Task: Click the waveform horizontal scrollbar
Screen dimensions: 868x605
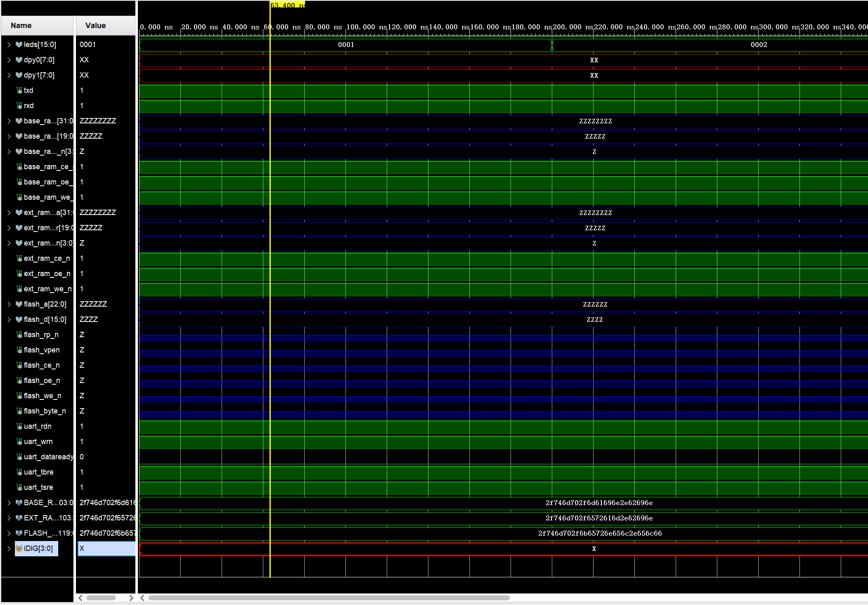Action: click(x=329, y=598)
